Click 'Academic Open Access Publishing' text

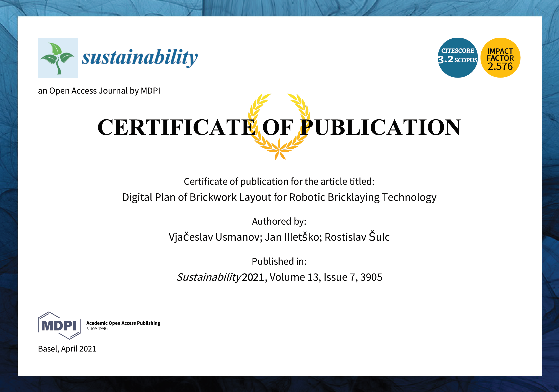pos(123,323)
